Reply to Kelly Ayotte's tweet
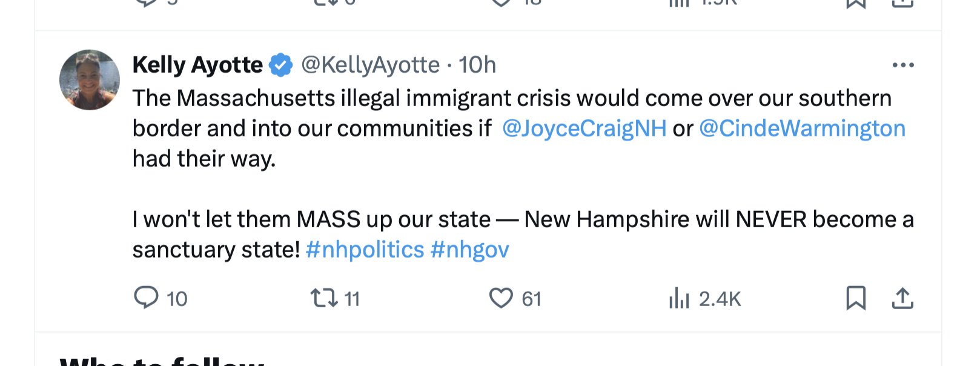Screen dimensions: 980x366 click(146, 298)
